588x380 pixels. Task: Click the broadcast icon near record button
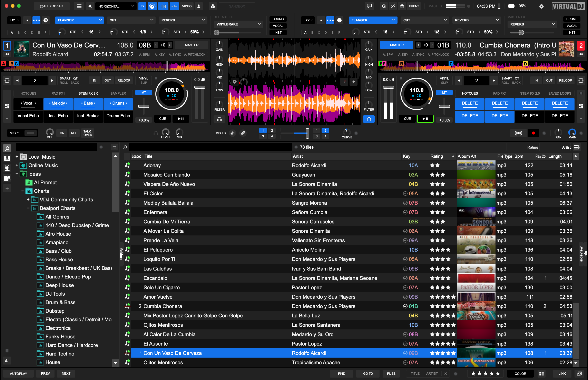pyautogui.click(x=518, y=133)
